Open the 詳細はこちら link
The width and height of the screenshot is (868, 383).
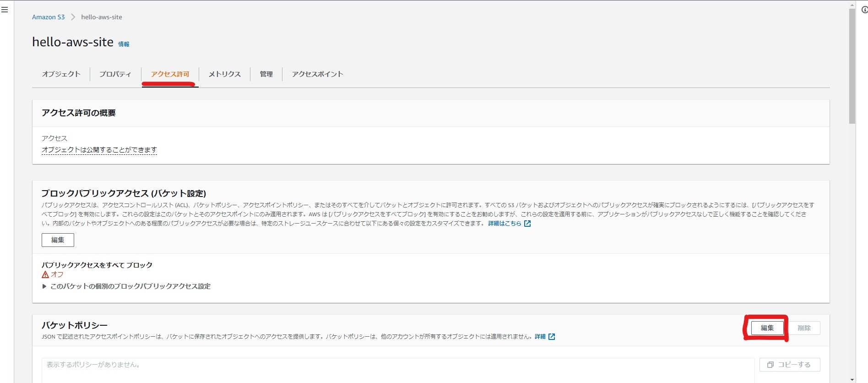(x=505, y=224)
